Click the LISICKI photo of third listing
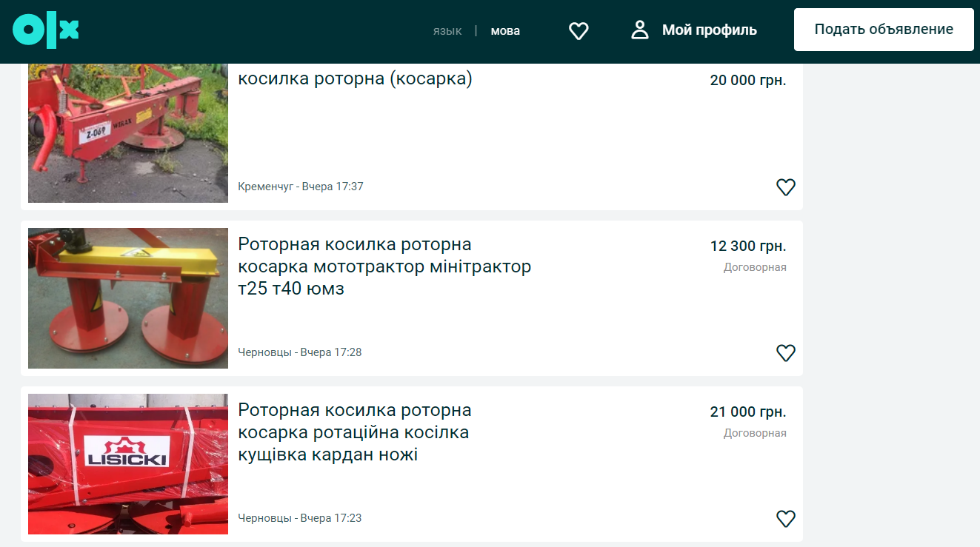Screen dimensions: 980x547 click(x=127, y=463)
